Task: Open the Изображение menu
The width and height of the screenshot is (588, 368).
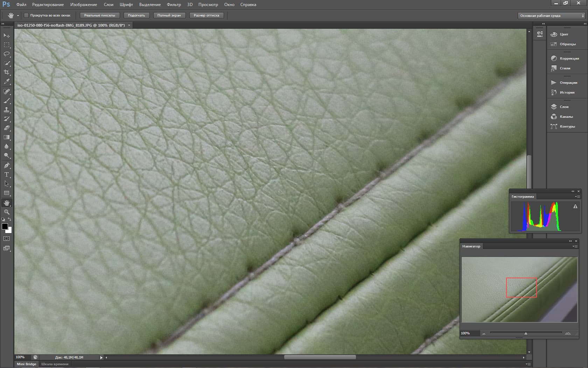Action: click(x=84, y=5)
